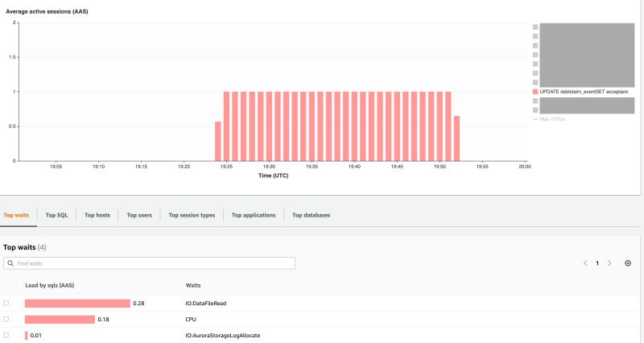The height and width of the screenshot is (343, 644).
Task: Click the 0.28 load bar for IO:DataFileRead
Action: click(x=77, y=304)
